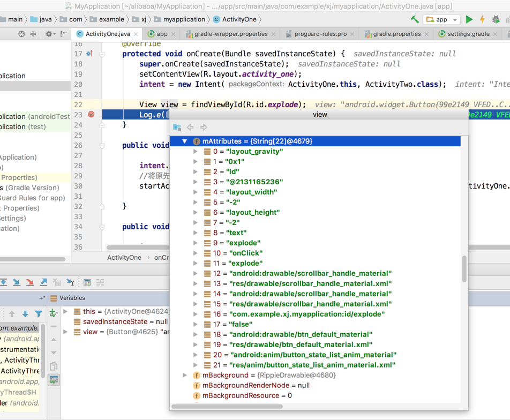This screenshot has height=420, width=510.
Task: Click the Apply Changes lightning bolt icon
Action: [482, 20]
